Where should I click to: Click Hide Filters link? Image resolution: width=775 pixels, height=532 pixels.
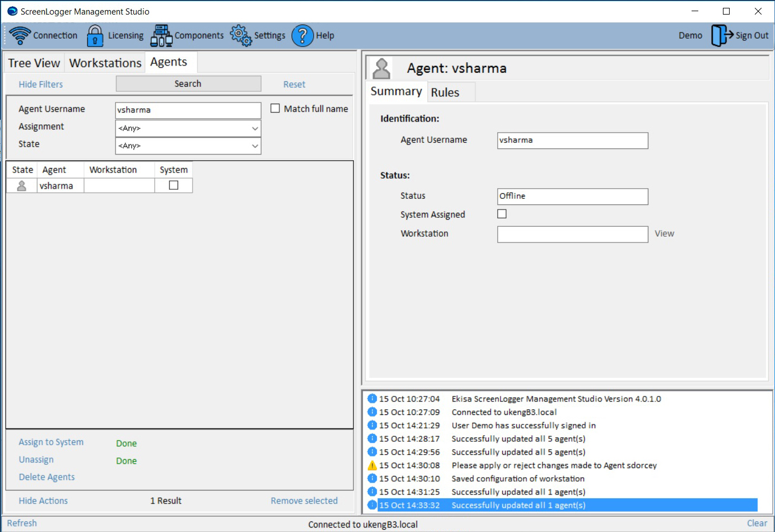41,85
